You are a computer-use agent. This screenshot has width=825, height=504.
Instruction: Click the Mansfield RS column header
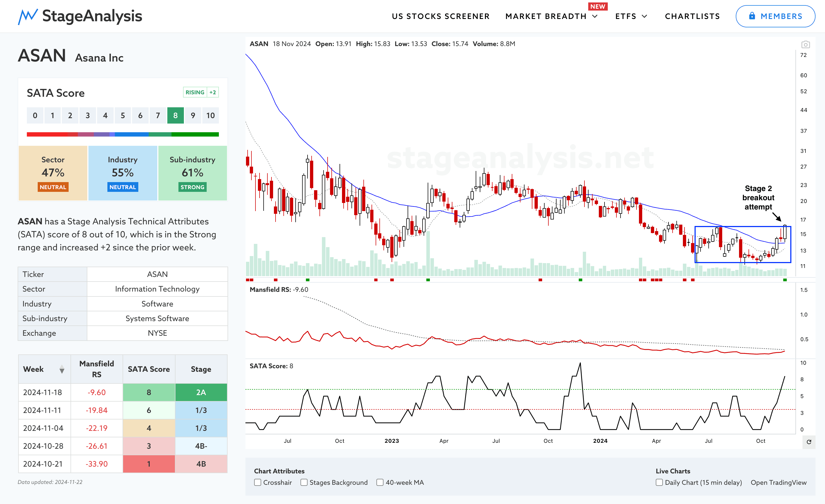[97, 369]
